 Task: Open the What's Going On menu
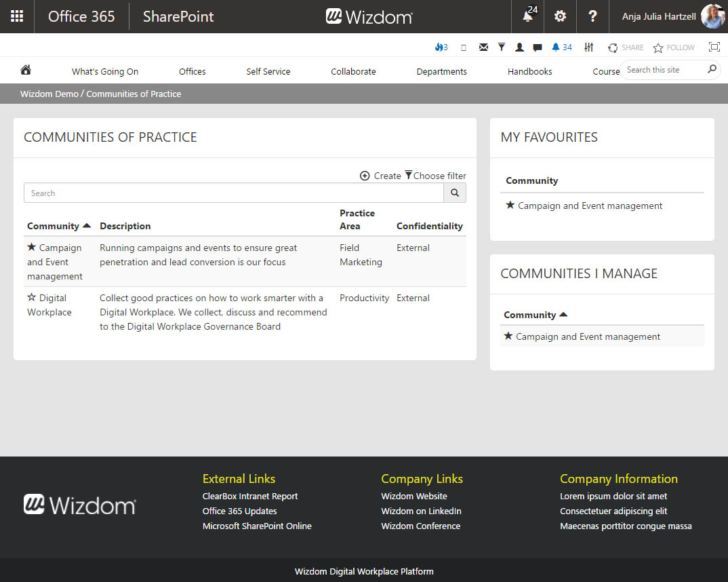(105, 71)
